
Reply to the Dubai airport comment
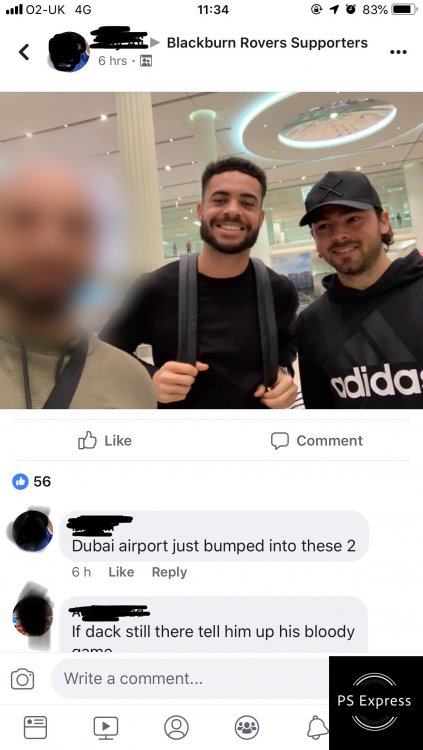[x=169, y=572]
